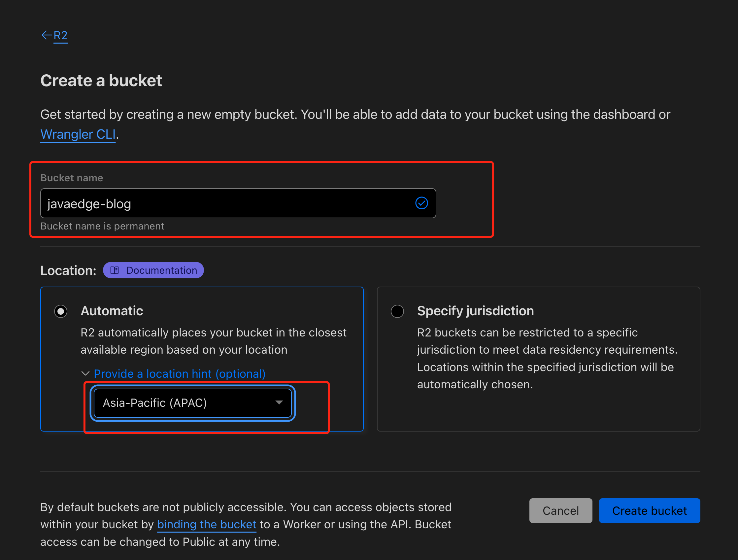Open the Location Documentation badge
738x560 pixels.
tap(153, 270)
